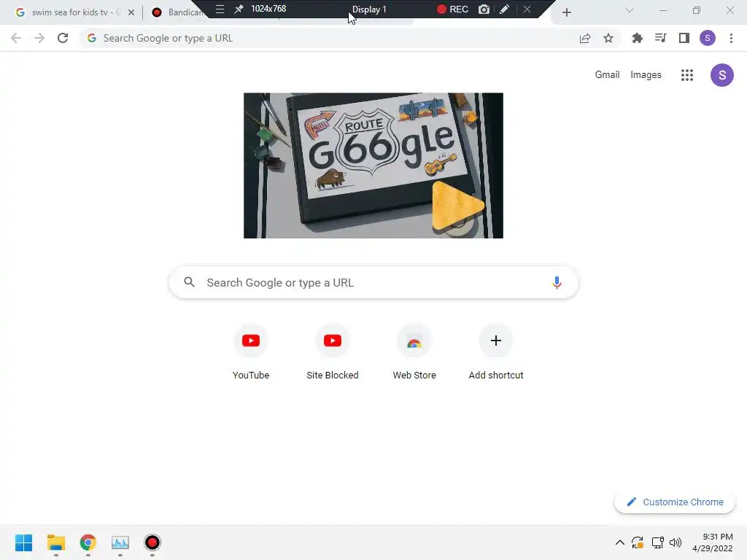Image resolution: width=747 pixels, height=560 pixels.
Task: Reload the current page
Action: [x=63, y=38]
